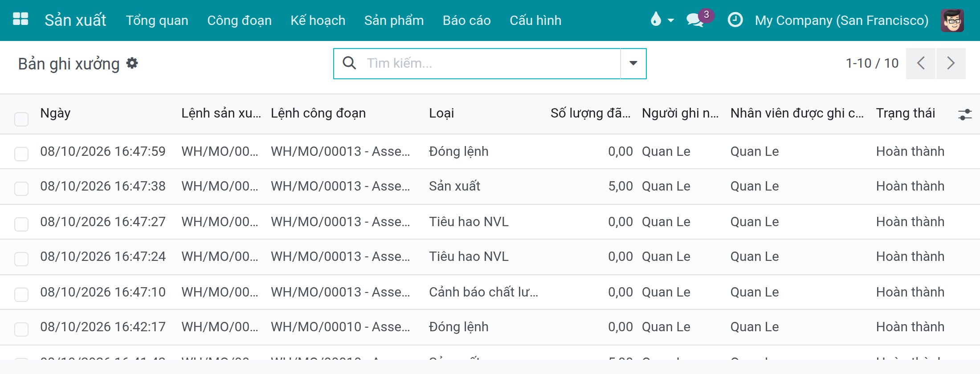Sort by Nhân viên được ghi column header
The width and height of the screenshot is (980, 374).
[797, 113]
